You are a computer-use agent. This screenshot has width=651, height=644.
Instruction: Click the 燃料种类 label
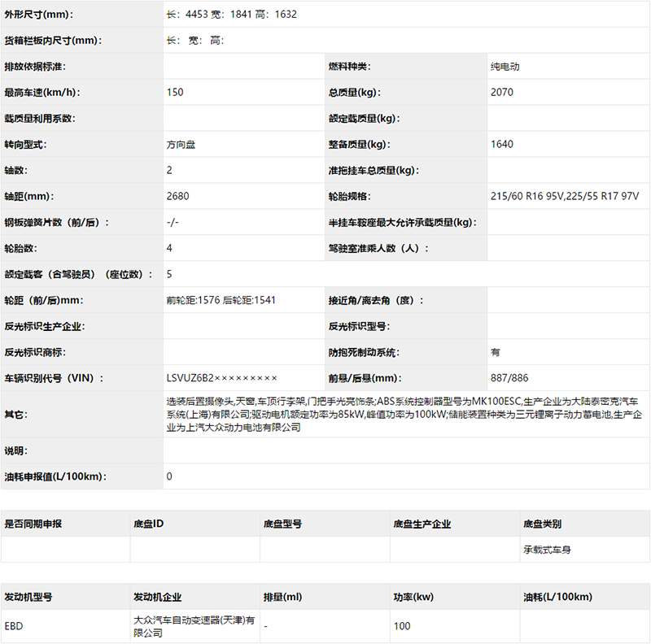350,67
